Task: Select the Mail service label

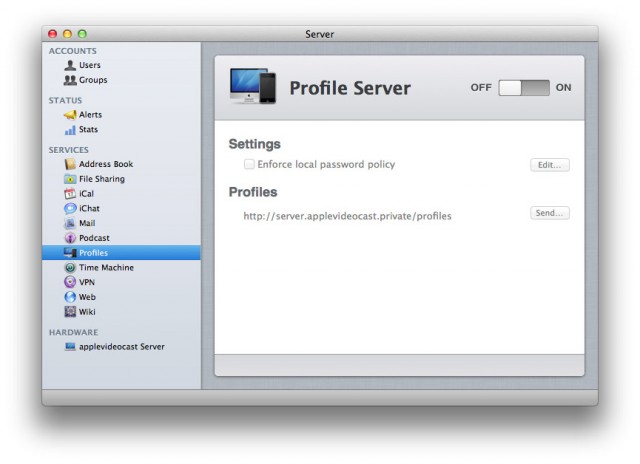Action: [87, 223]
